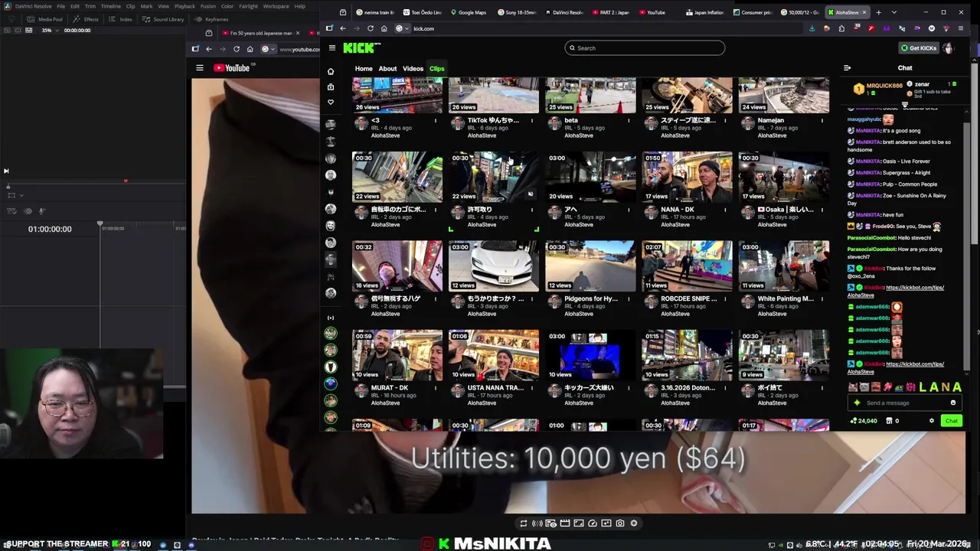980x551 pixels.
Task: Reload the kick.com page
Action: coord(371,28)
